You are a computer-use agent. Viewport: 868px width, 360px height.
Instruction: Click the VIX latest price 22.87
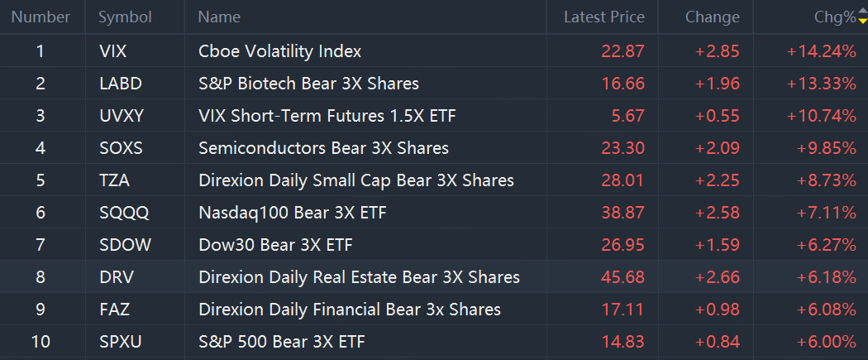pyautogui.click(x=622, y=51)
